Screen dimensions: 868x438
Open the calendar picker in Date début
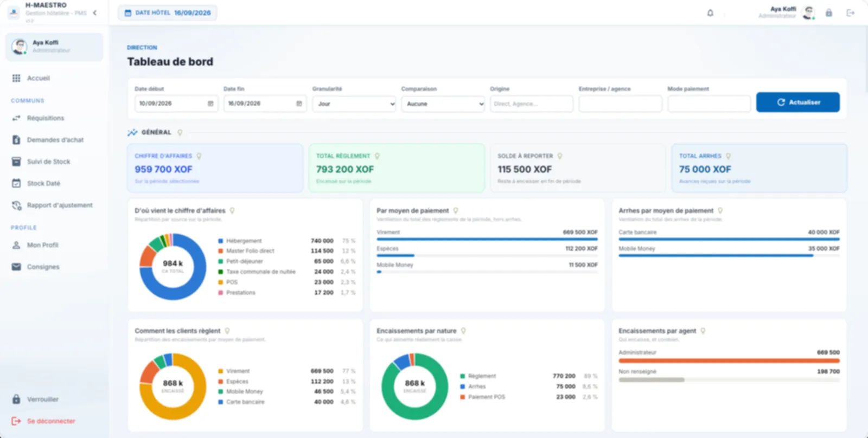pyautogui.click(x=210, y=104)
